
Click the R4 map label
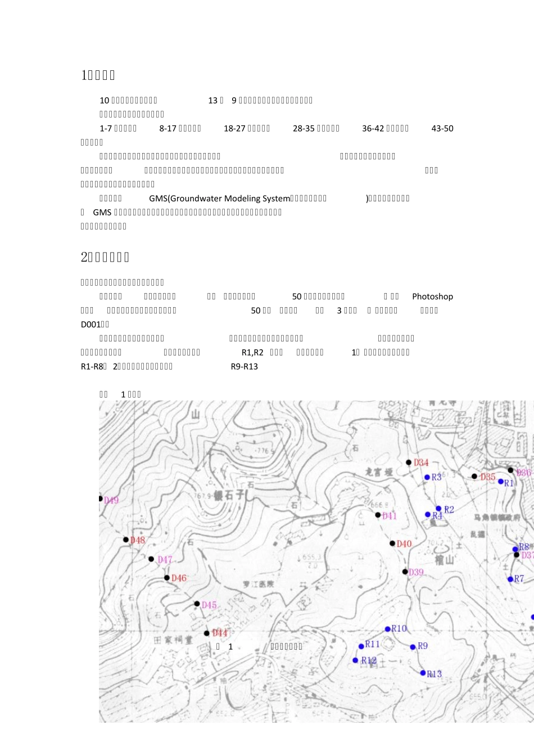[437, 515]
